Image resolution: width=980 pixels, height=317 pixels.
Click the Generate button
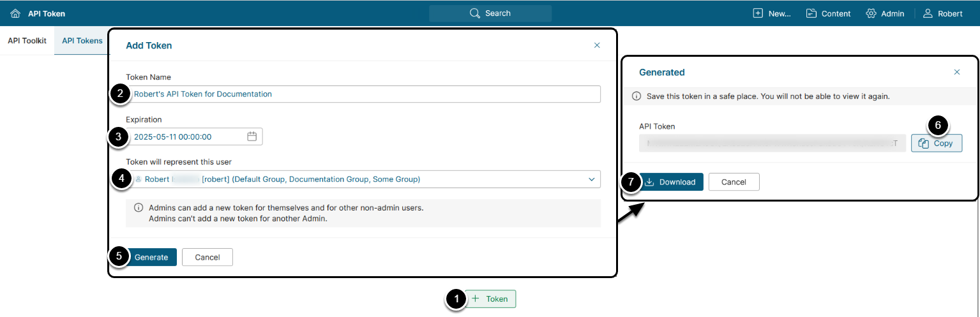point(151,257)
